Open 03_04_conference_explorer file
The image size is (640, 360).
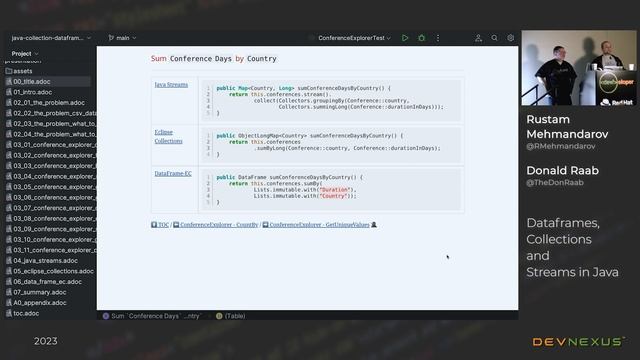(51, 176)
